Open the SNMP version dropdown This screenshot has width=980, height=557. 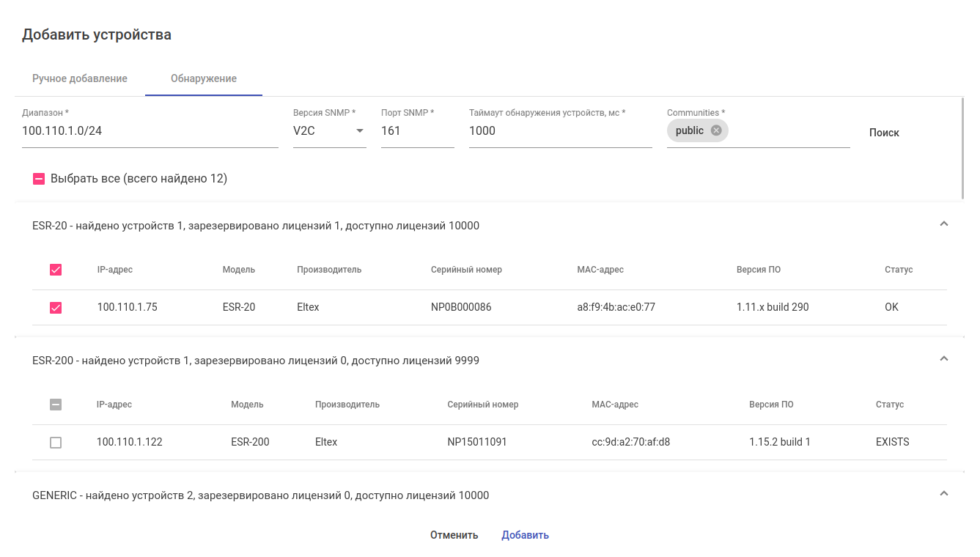point(329,131)
